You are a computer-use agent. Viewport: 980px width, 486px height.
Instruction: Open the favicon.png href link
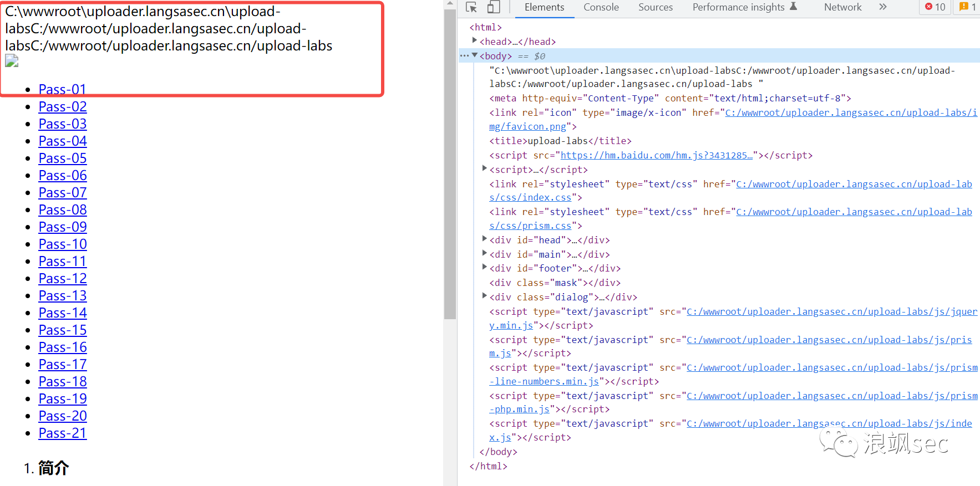(851, 112)
